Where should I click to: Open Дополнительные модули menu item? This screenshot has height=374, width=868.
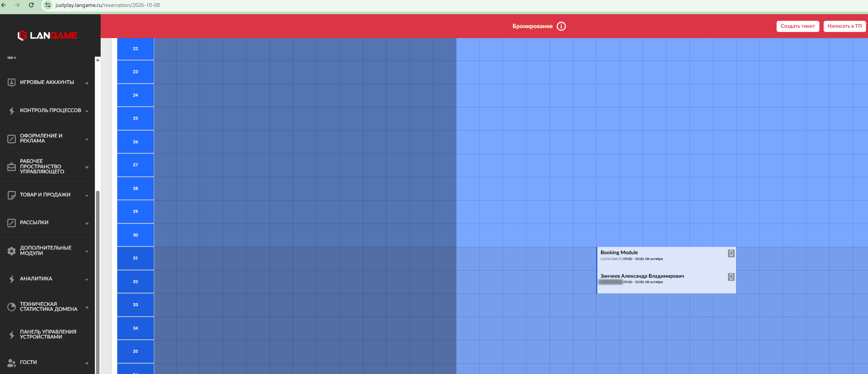[47, 251]
